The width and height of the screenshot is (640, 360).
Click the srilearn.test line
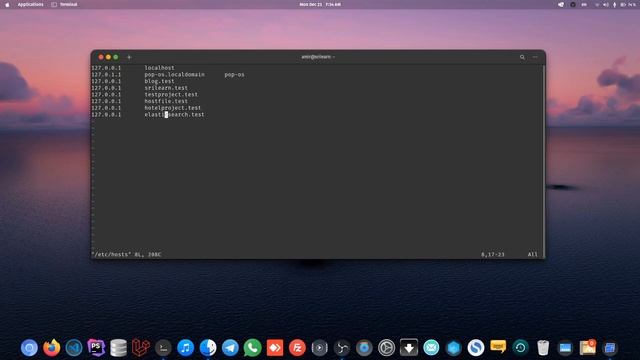pyautogui.click(x=166, y=88)
